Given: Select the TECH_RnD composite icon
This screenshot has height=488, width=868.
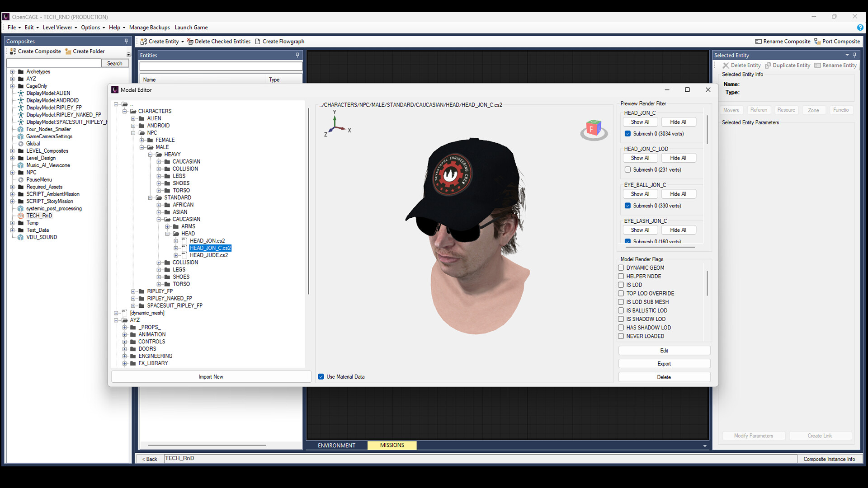Looking at the screenshot, I should (x=20, y=216).
